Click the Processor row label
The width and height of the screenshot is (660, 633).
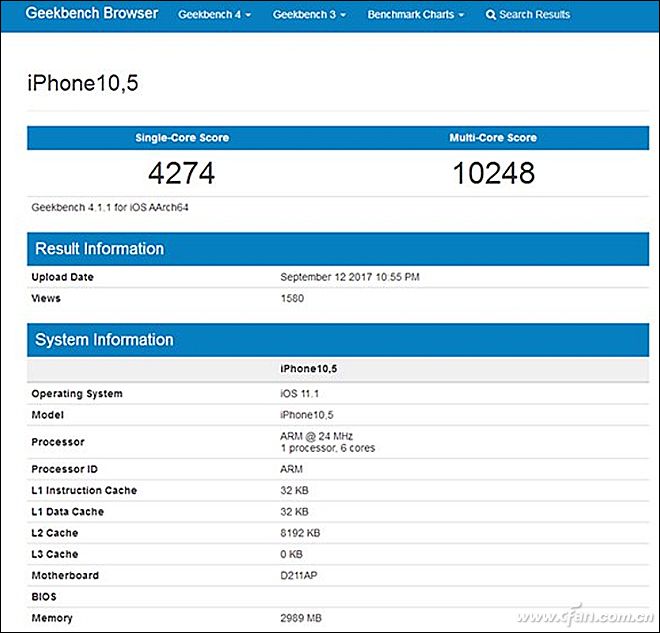click(x=58, y=442)
